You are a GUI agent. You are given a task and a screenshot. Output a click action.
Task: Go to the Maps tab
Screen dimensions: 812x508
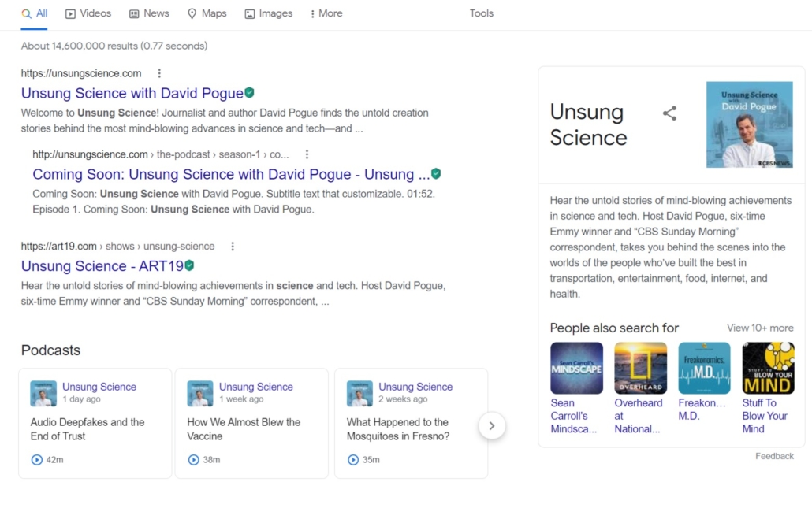[x=207, y=13]
